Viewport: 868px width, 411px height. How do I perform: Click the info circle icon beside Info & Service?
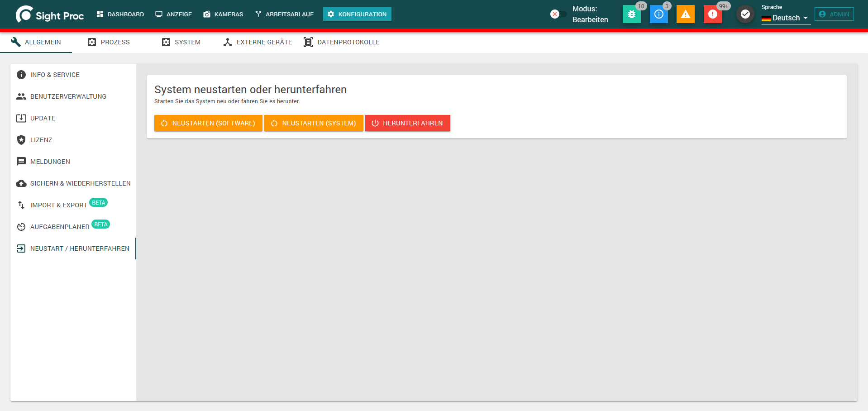click(x=21, y=75)
